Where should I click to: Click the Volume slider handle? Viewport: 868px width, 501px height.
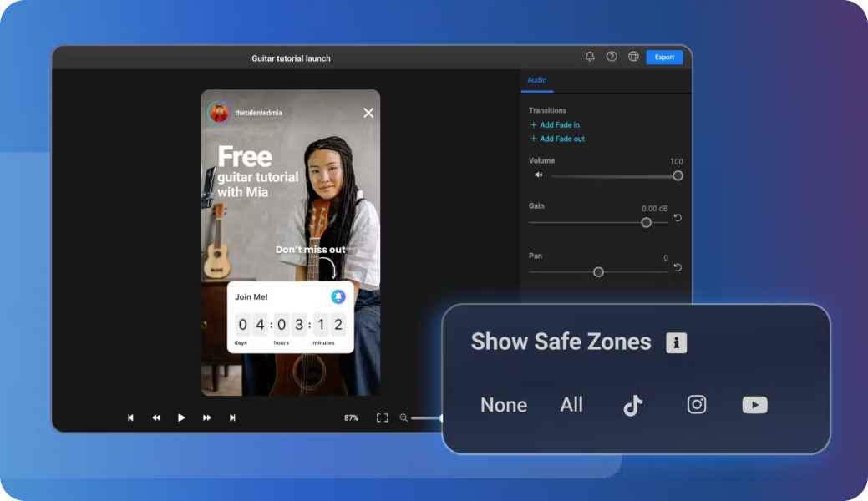678,175
